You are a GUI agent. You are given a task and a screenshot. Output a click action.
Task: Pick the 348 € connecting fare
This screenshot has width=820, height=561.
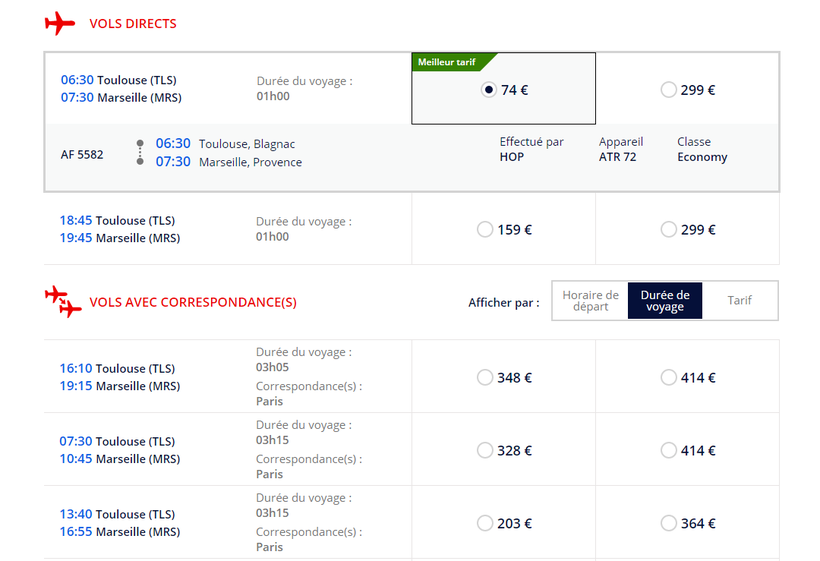pyautogui.click(x=485, y=377)
